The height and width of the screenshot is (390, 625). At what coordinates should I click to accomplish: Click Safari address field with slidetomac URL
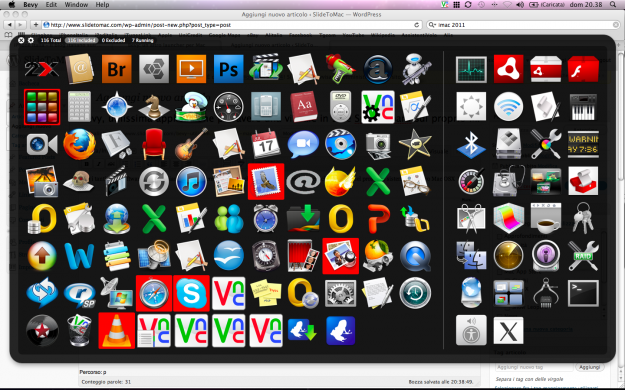point(232,25)
